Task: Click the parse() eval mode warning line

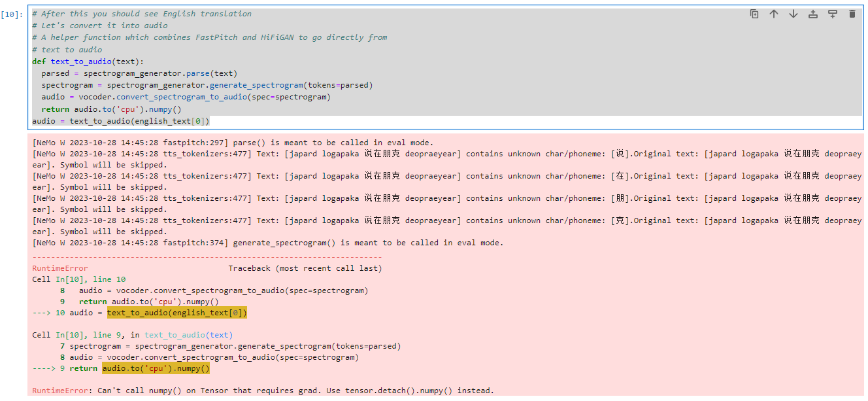Action: 233,143
